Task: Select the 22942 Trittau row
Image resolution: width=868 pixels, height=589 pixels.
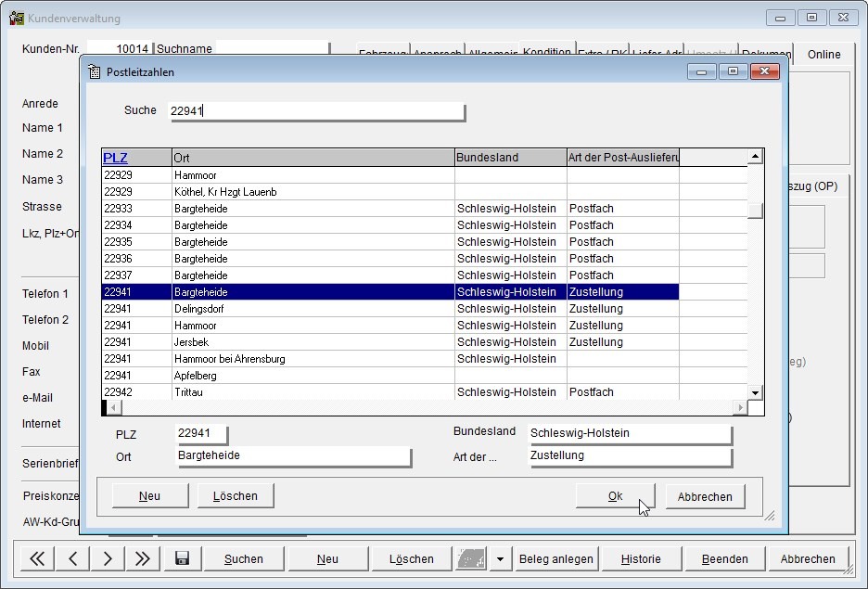Action: [x=390, y=392]
